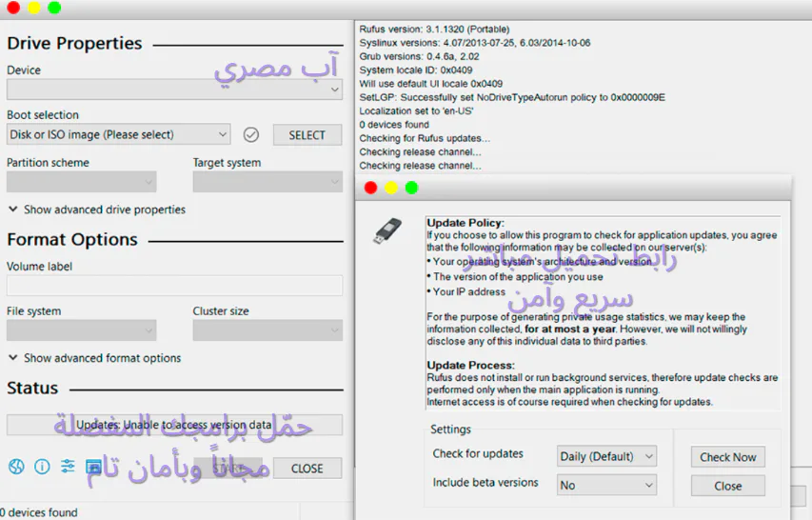The image size is (812, 520).
Task: Open application settings sliders icon
Action: pos(68,467)
